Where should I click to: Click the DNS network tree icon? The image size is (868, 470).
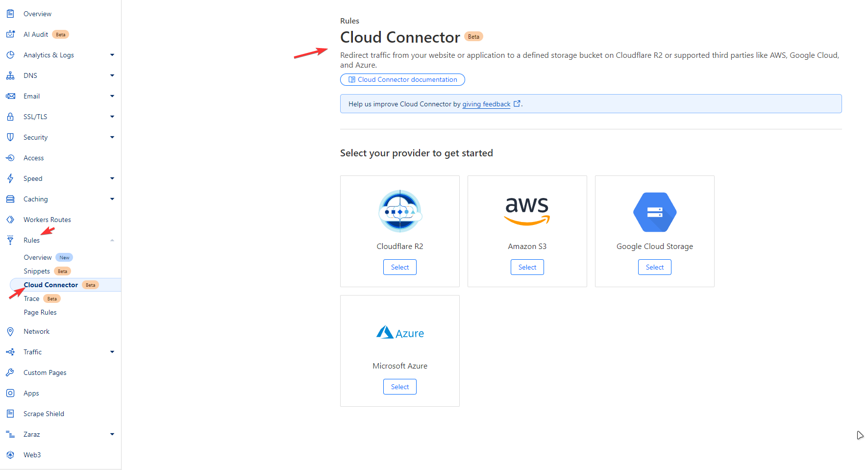pyautogui.click(x=10, y=75)
